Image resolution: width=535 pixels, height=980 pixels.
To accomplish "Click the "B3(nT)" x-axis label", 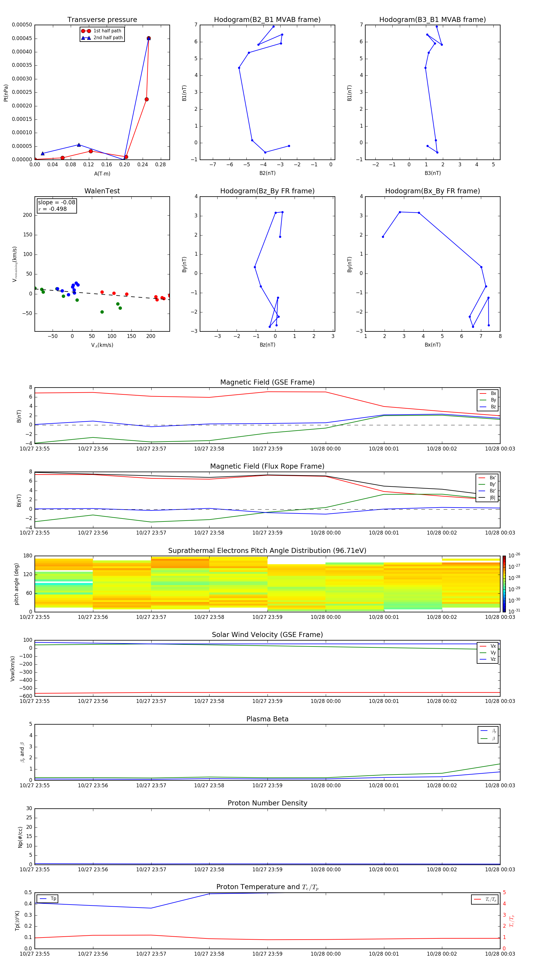I will click(432, 173).
